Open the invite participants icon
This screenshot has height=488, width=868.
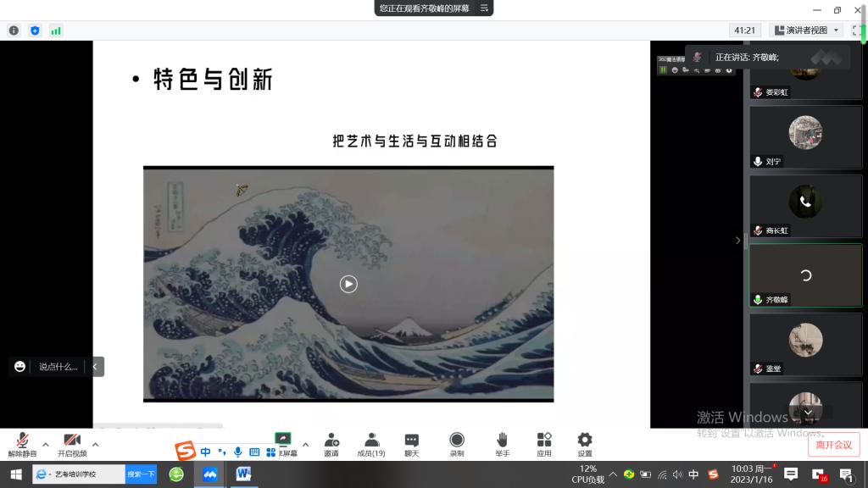tap(331, 444)
